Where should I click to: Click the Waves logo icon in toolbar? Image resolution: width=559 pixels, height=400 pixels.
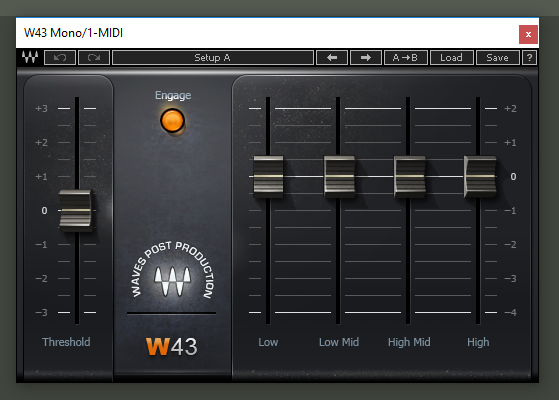(x=30, y=57)
